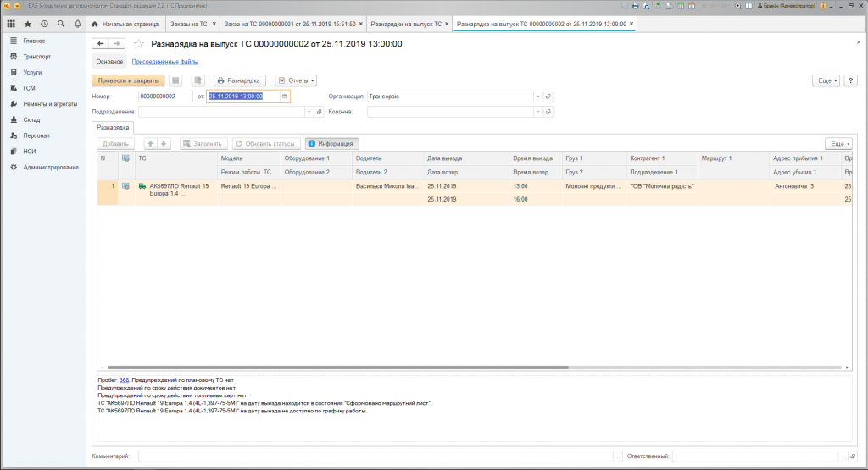This screenshot has width=868, height=470.
Task: Close the Заказы на ТС tab
Action: [x=214, y=24]
